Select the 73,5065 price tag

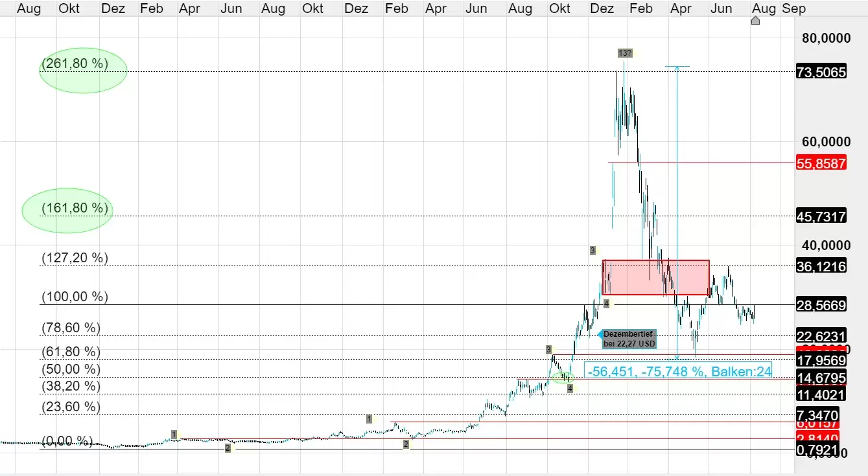(821, 73)
